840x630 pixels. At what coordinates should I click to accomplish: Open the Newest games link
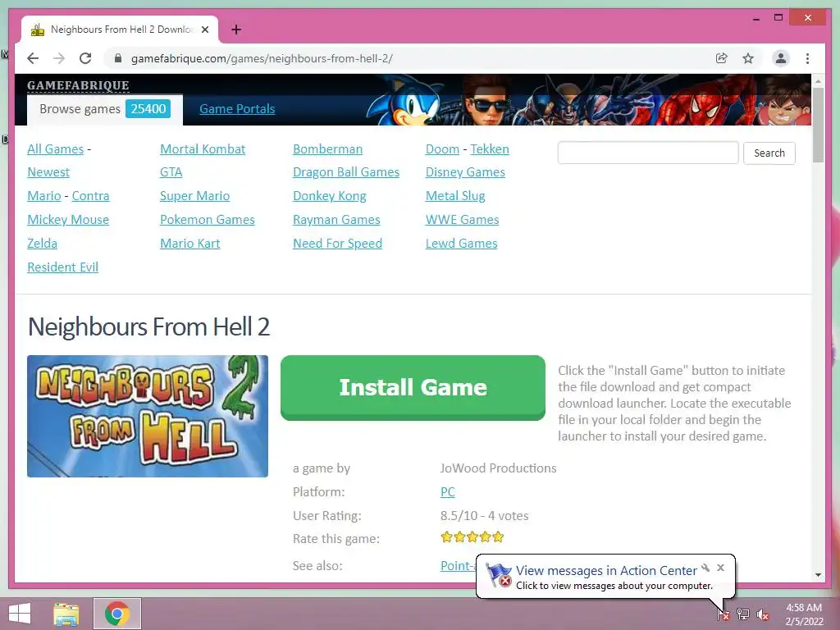click(48, 172)
